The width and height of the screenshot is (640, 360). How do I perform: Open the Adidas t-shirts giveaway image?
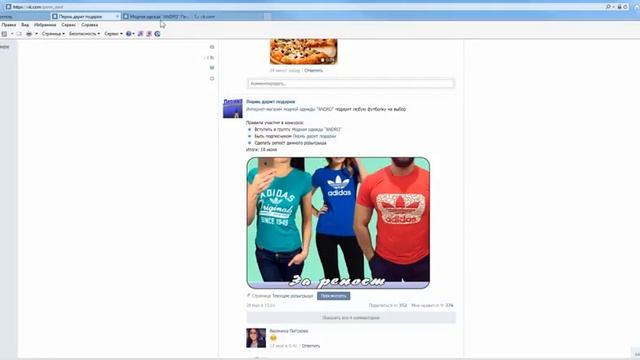338,223
